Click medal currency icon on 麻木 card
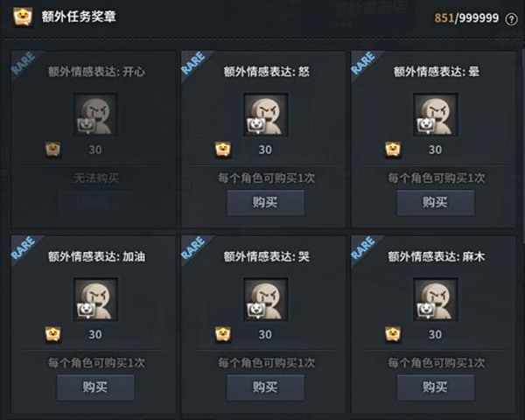Viewport: 525px width, 420px height. tap(393, 334)
